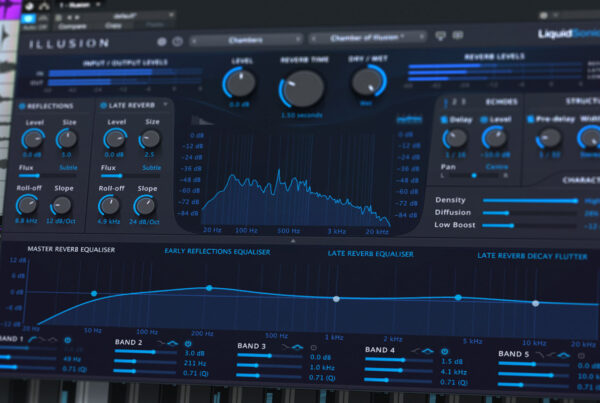Click the Diffusion slider
Image resolution: width=600 pixels, height=403 pixels.
[530, 213]
